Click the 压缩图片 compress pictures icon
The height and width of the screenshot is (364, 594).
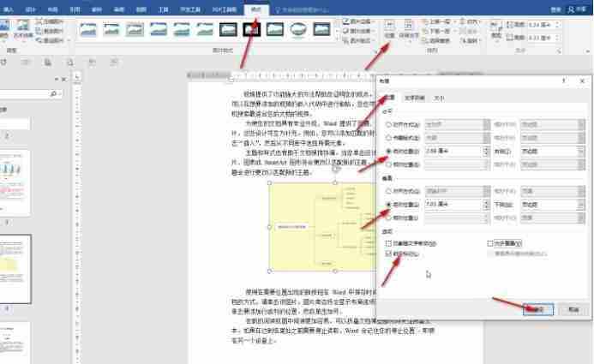pos(39,22)
